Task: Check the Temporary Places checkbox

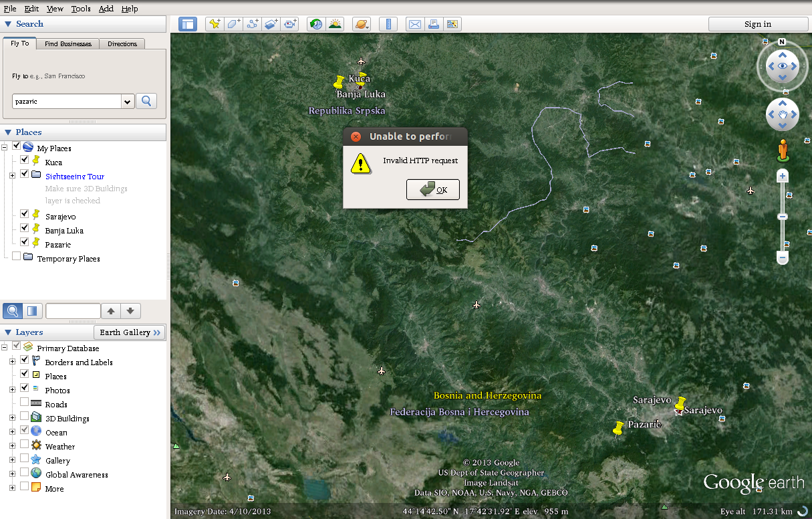Action: pyautogui.click(x=17, y=257)
